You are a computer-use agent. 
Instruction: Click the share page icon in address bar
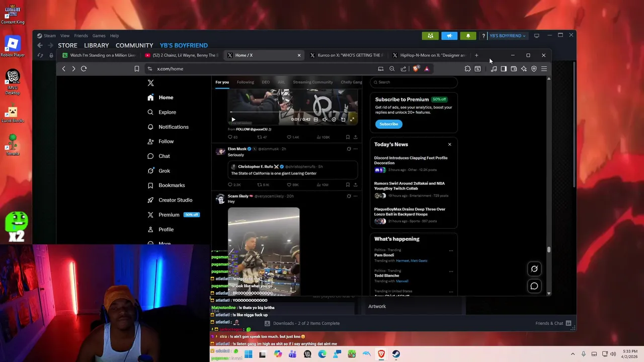tap(404, 69)
